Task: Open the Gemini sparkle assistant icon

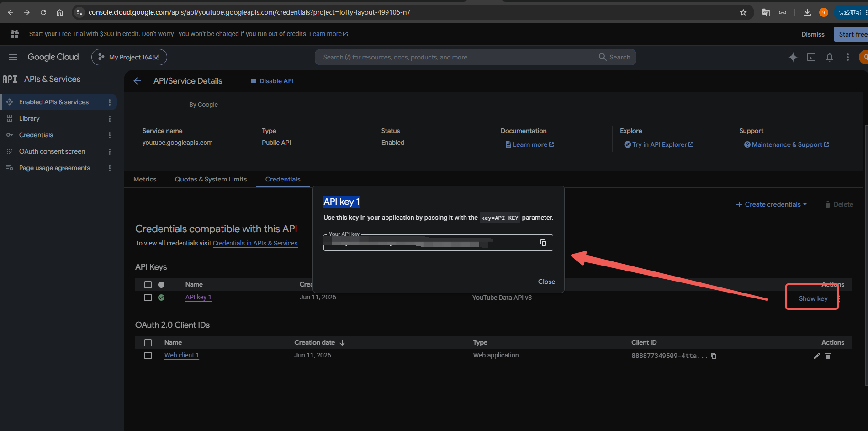Action: (x=793, y=57)
